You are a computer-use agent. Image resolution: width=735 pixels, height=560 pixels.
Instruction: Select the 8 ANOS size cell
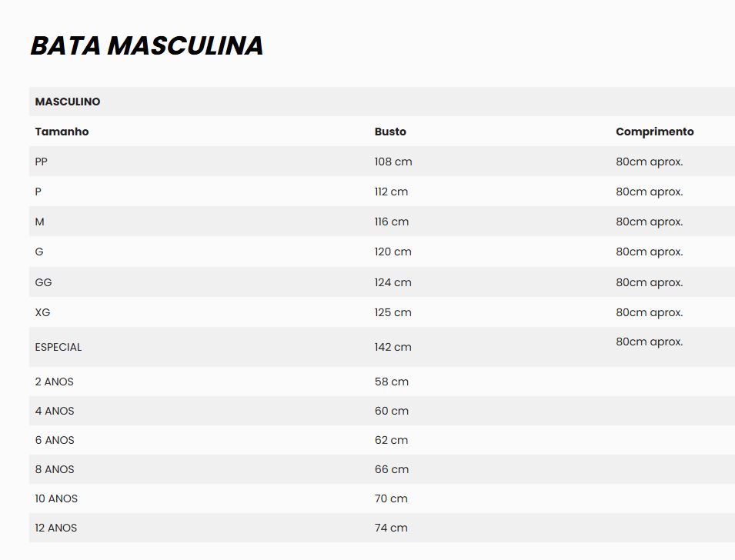point(55,469)
